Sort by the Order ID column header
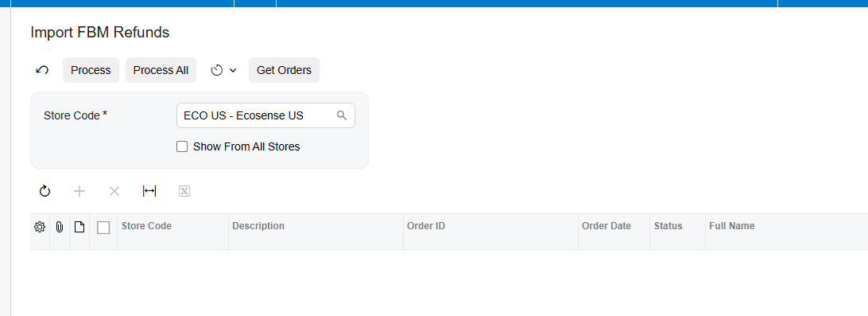 [x=490, y=226]
